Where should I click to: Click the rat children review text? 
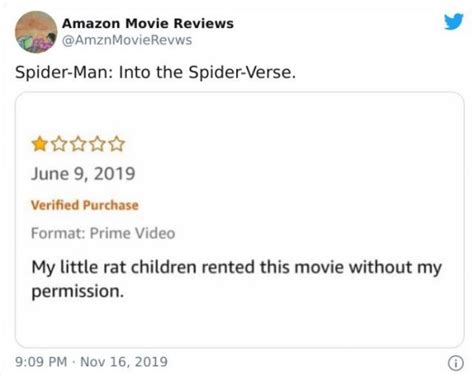pyautogui.click(x=236, y=279)
